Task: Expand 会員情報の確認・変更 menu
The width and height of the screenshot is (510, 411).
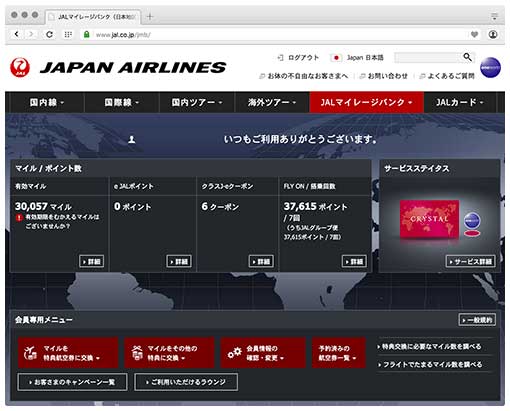Action: 263,352
